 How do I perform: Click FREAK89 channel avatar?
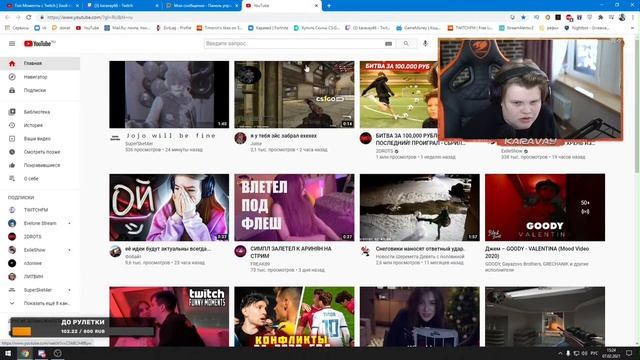(x=240, y=251)
